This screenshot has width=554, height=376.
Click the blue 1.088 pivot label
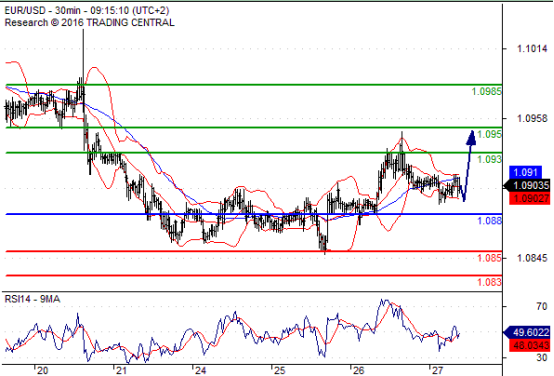489,221
